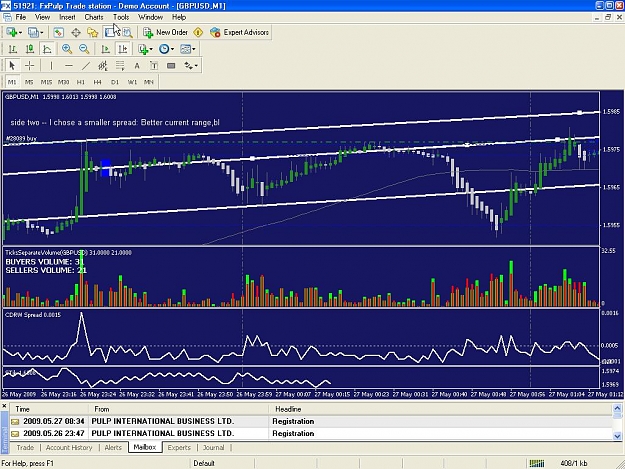Switch to the Account History tab

coord(69,447)
